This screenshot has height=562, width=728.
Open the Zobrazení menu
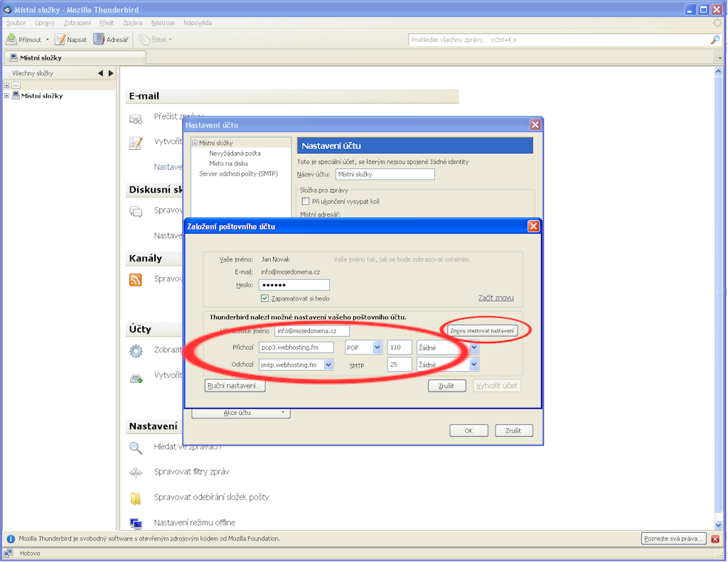(x=77, y=23)
